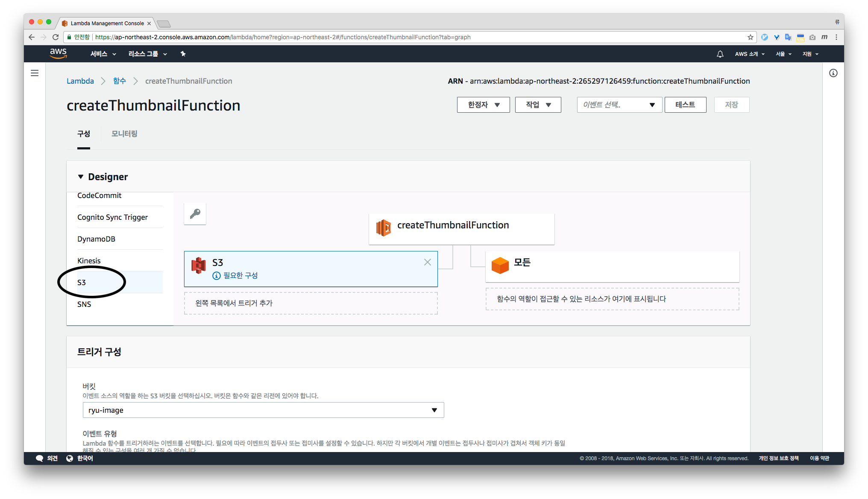Remove the S3 trigger with its X icon
868x499 pixels.
tap(427, 262)
